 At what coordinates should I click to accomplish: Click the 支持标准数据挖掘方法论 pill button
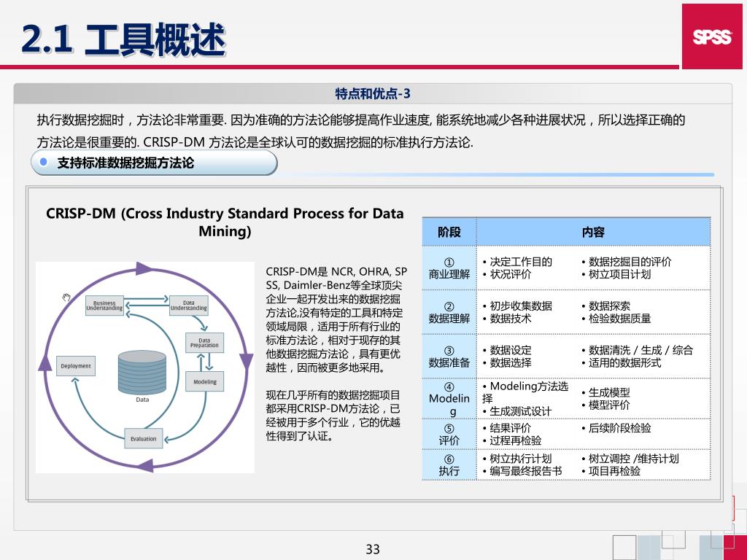click(154, 163)
